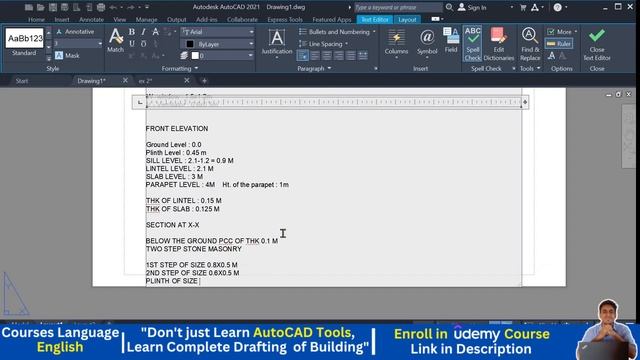
Task: Toggle the Ruler display
Action: click(559, 44)
